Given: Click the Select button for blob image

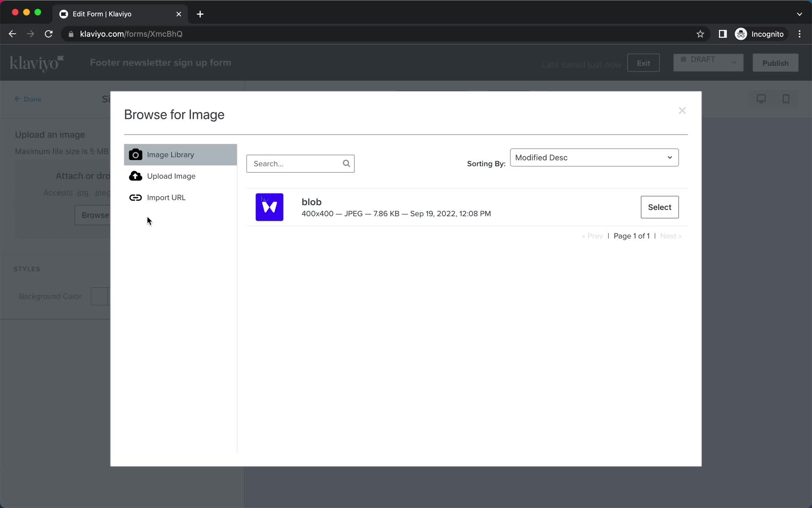Looking at the screenshot, I should 659,207.
